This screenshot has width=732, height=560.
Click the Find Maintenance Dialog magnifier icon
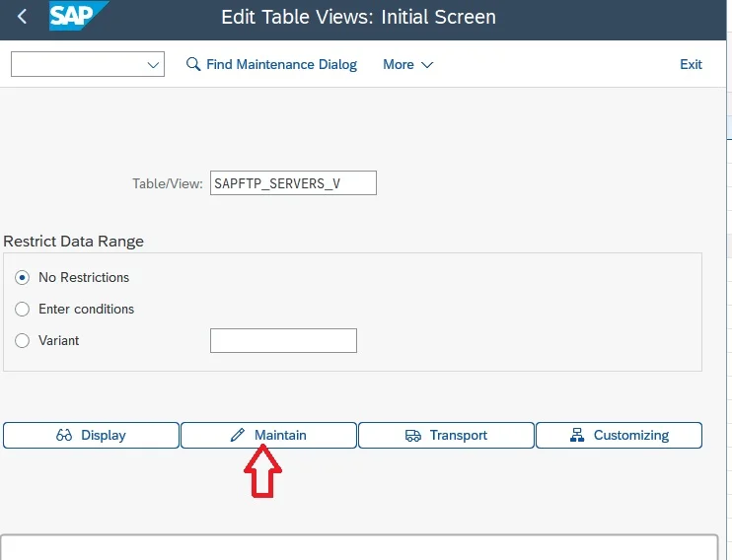(192, 64)
